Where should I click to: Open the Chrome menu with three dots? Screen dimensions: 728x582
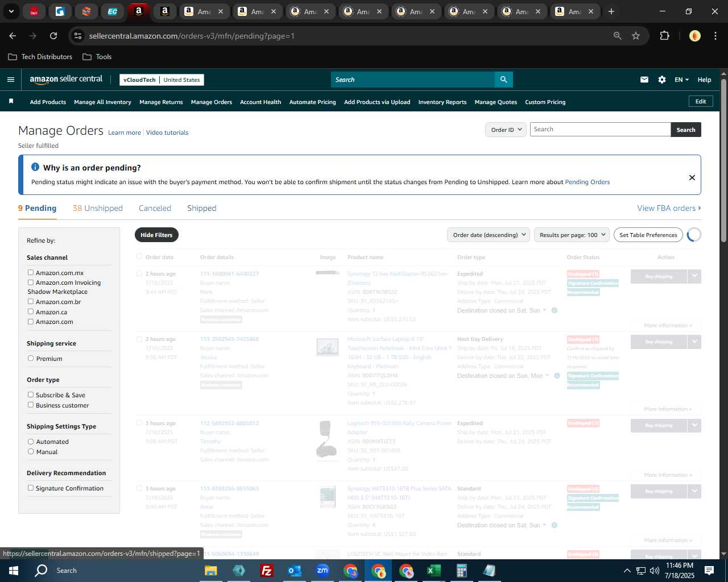[x=714, y=36]
